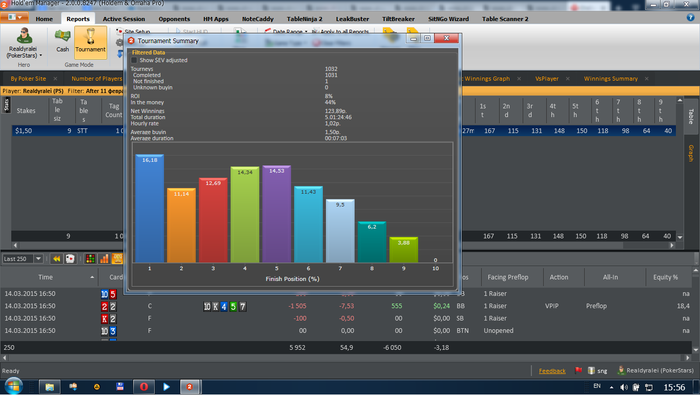Select the VsPlayer report tab
Viewport: 700px width, 395px height.
pos(547,79)
